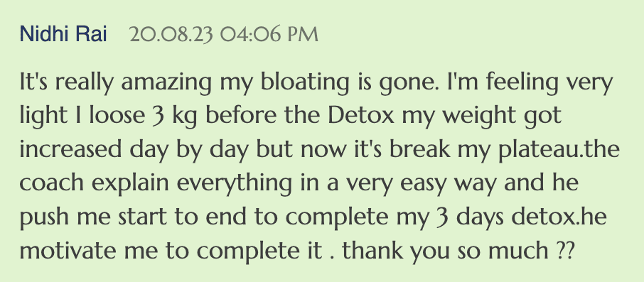The width and height of the screenshot is (644, 282).
Task: Click the word "plateau.the"
Action: click(x=559, y=151)
